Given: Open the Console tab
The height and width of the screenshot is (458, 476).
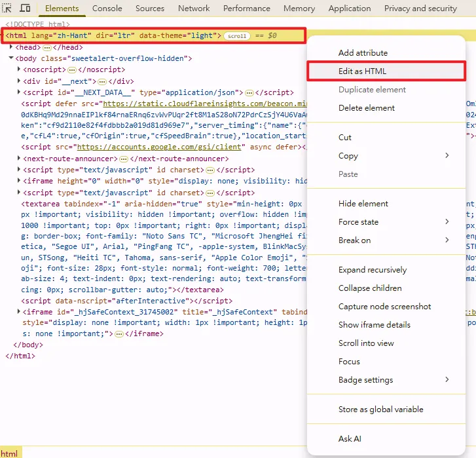Looking at the screenshot, I should click(x=107, y=9).
